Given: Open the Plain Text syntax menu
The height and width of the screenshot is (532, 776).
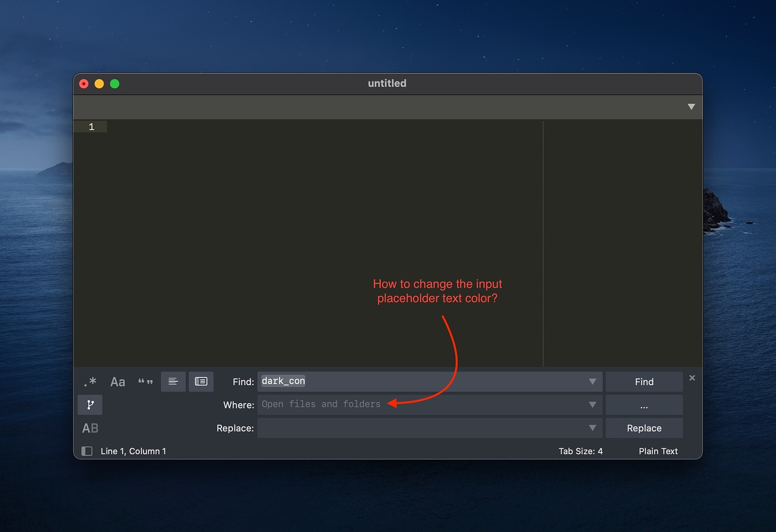Looking at the screenshot, I should click(658, 450).
